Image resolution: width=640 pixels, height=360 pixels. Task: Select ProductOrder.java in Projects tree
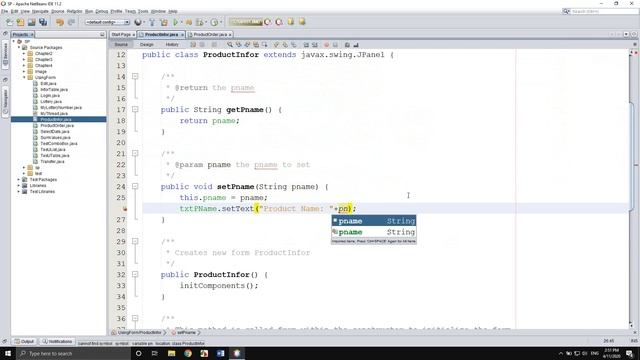click(57, 125)
